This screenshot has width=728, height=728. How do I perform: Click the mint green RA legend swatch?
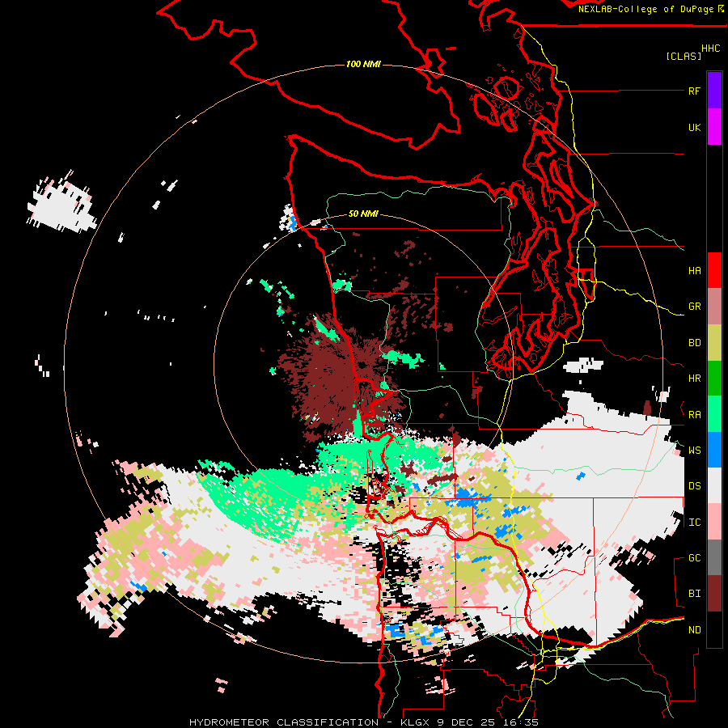[x=714, y=414]
